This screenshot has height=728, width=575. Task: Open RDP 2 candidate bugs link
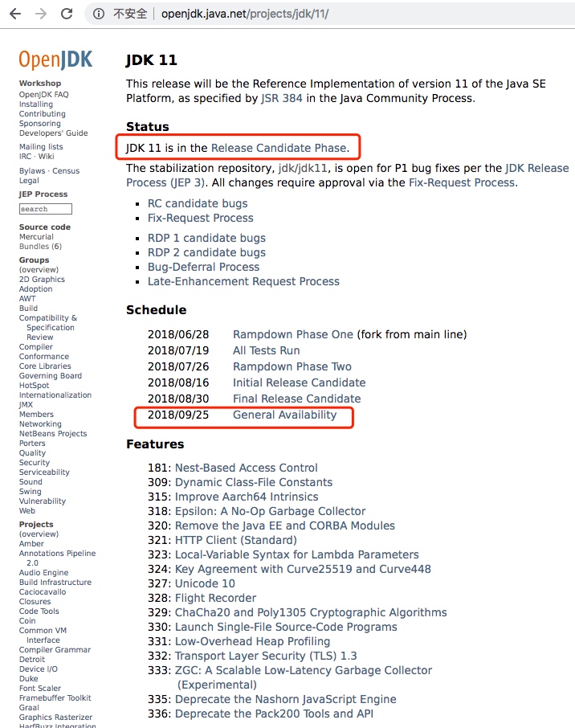206,252
